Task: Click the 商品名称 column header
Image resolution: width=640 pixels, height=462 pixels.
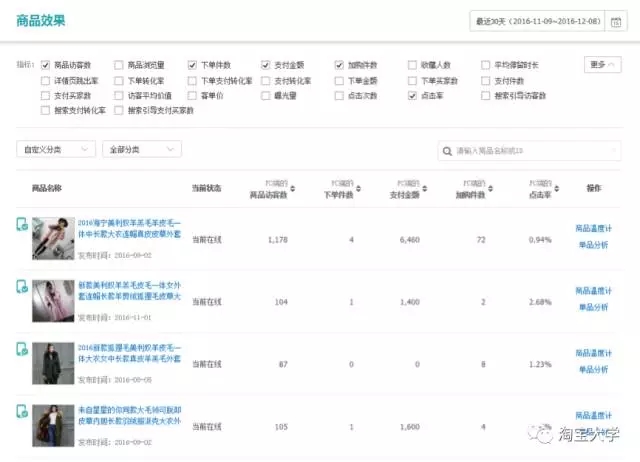Action: click(47, 188)
